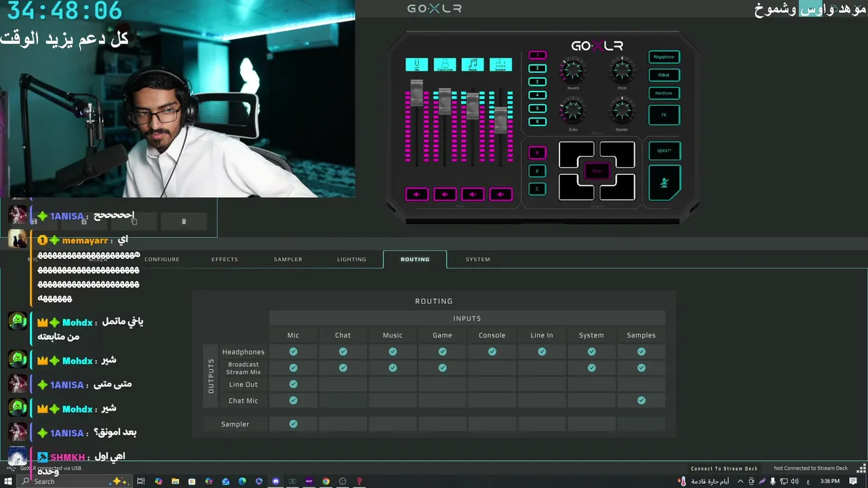Click the second mixer fader (Voice Chat)

pyautogui.click(x=445, y=102)
